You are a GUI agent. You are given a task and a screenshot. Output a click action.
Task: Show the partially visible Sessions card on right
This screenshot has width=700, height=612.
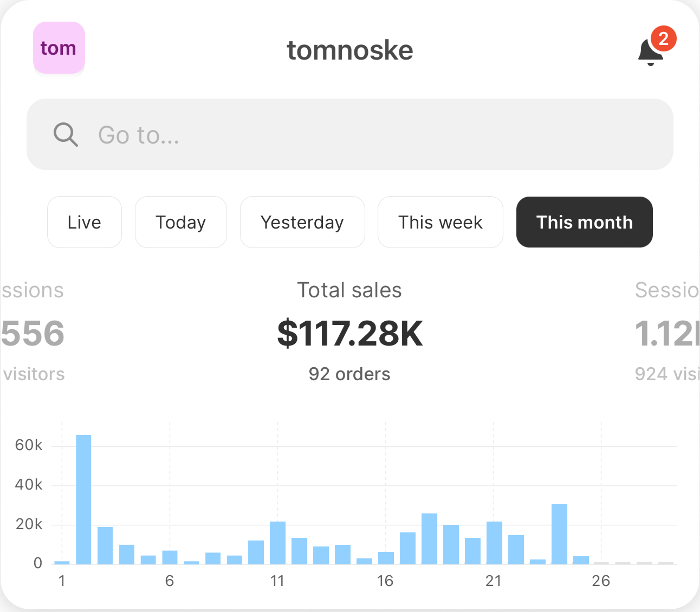click(666, 332)
